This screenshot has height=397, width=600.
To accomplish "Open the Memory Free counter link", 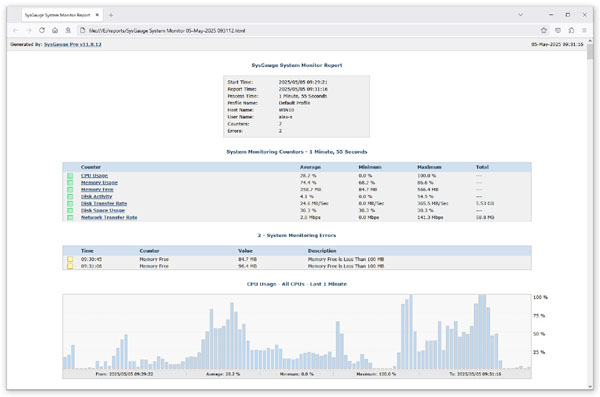I will (x=97, y=190).
